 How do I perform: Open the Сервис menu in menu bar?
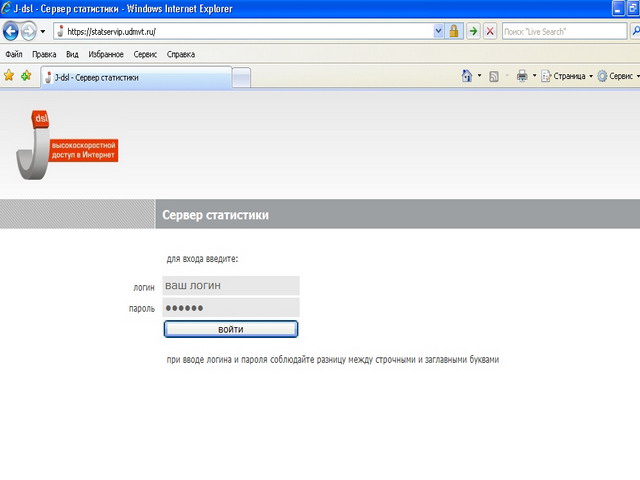(x=145, y=54)
